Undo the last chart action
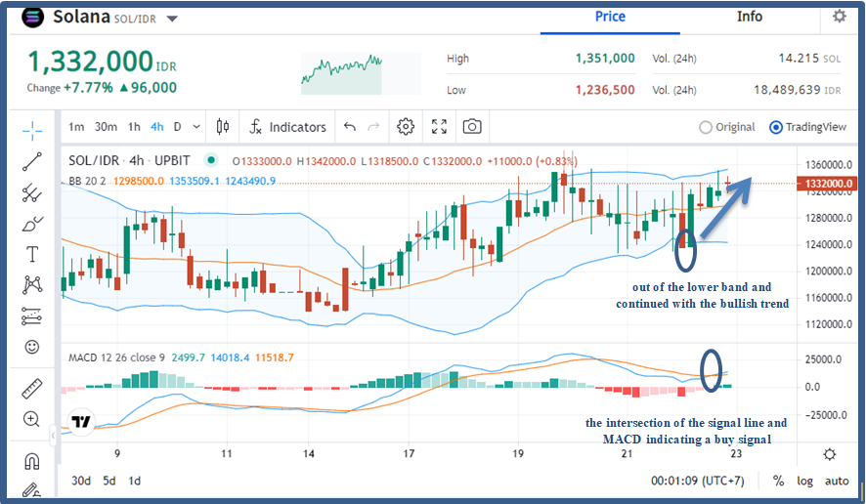The image size is (866, 504). point(350,127)
